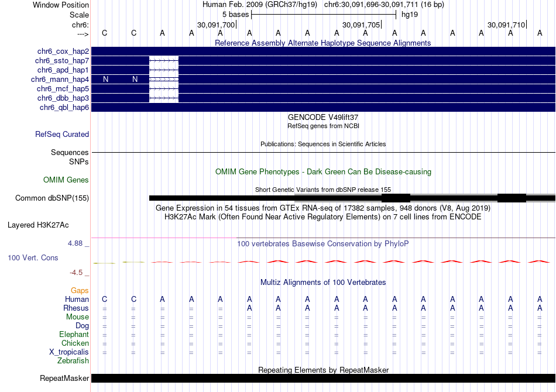
Task: Click the Window Position label
Action: click(x=61, y=5)
